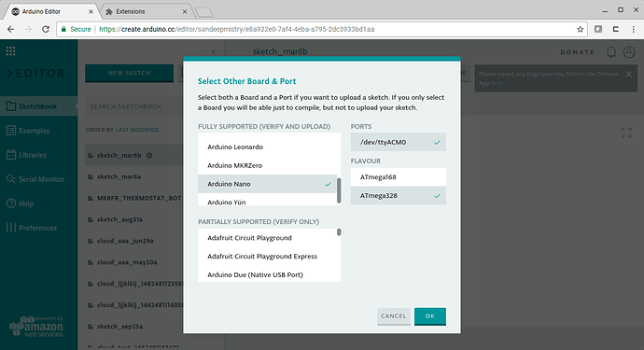Reload the page with refresh icon
Image resolution: width=644 pixels, height=350 pixels.
[46, 29]
